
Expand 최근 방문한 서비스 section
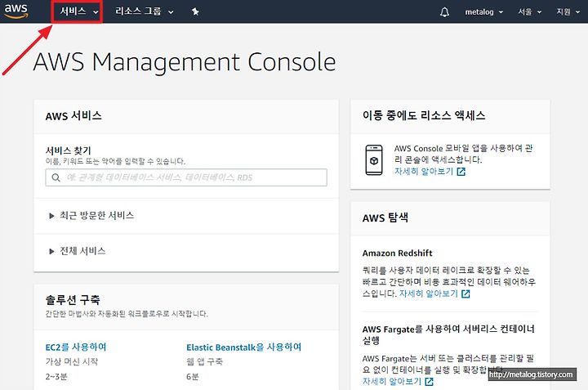point(91,216)
